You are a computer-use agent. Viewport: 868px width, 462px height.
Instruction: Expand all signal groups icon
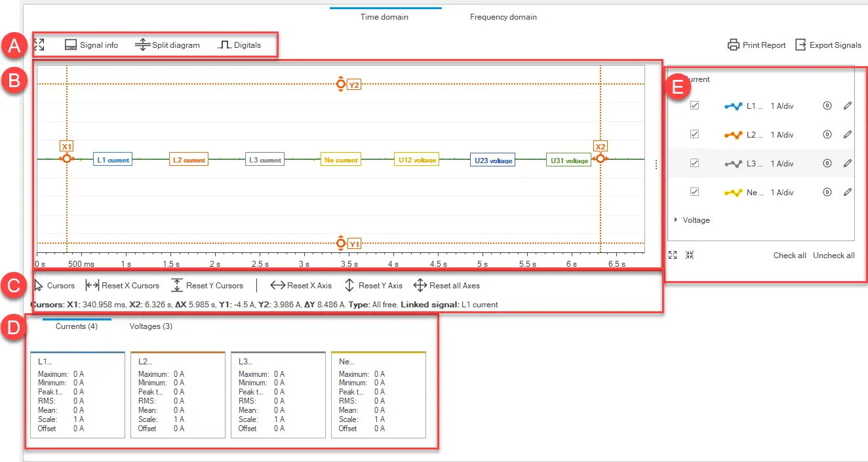coord(673,255)
